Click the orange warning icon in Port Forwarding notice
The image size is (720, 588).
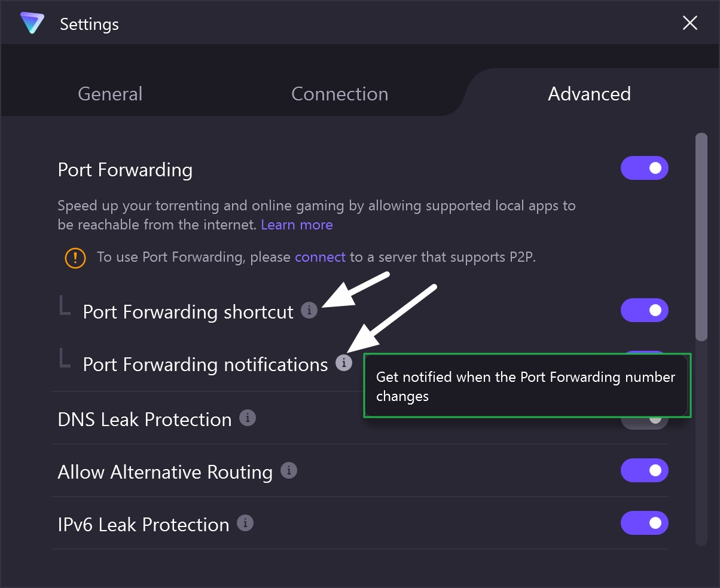point(75,258)
